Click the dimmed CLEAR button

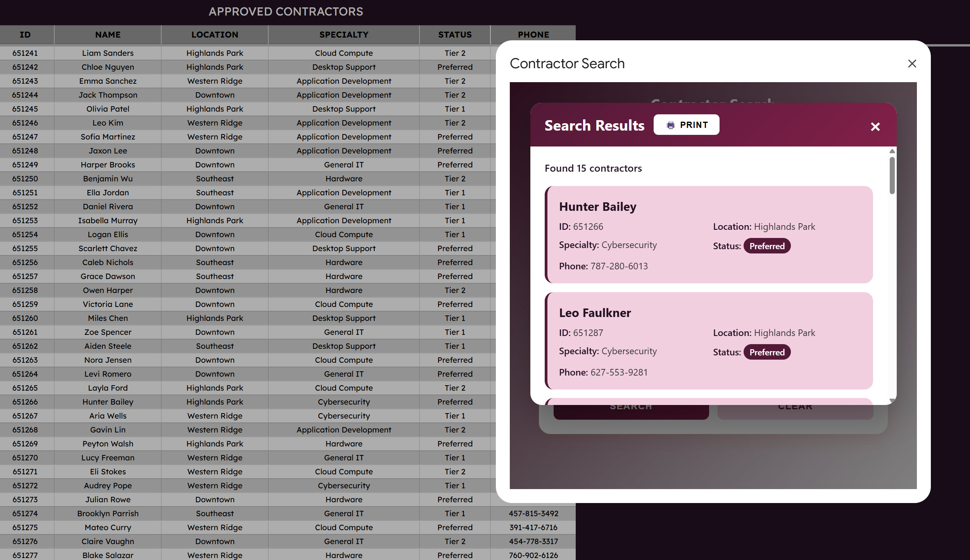click(x=795, y=412)
